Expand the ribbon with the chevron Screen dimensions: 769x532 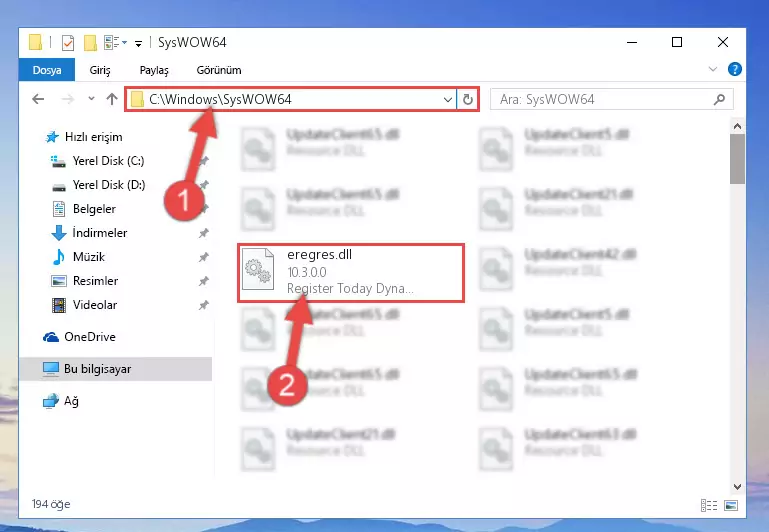pos(713,70)
